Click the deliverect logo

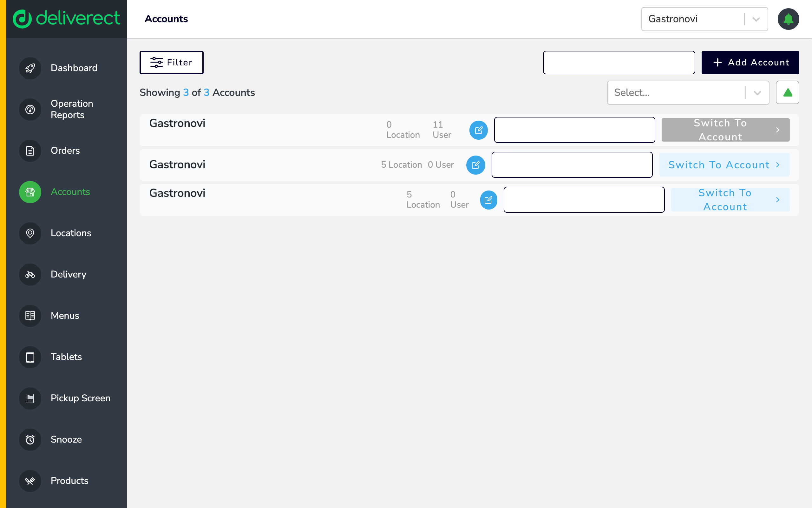pyautogui.click(x=66, y=18)
